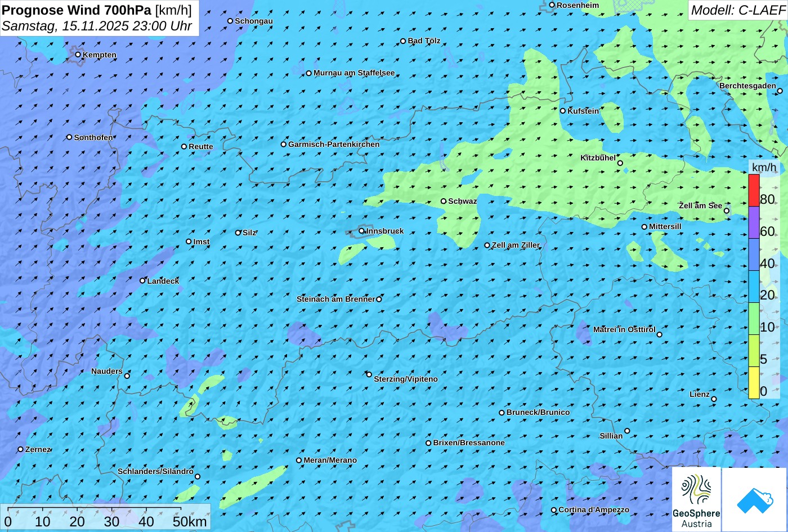788x532 pixels.
Task: Select the Landeck city marker
Action: pos(143,280)
